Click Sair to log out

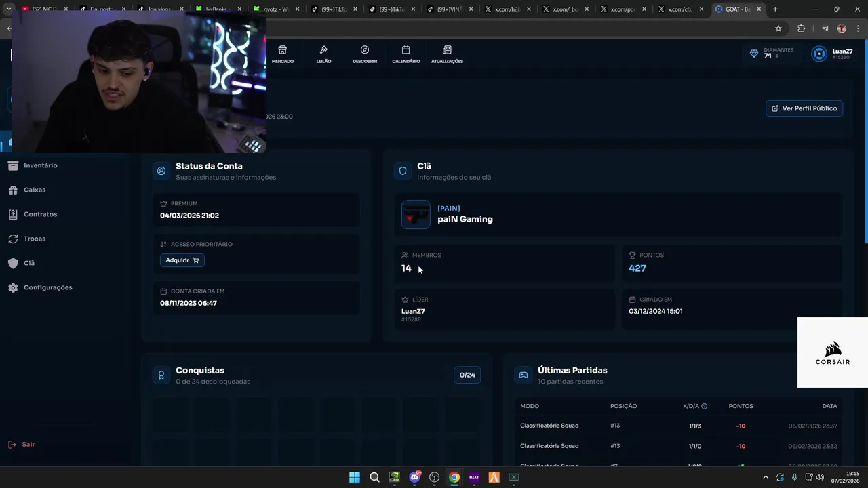click(21, 445)
